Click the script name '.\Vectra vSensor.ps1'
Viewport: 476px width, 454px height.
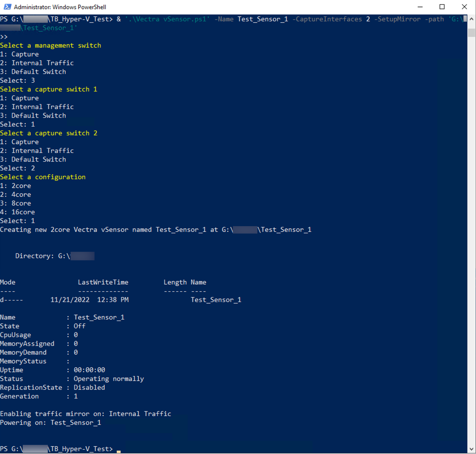pos(167,19)
